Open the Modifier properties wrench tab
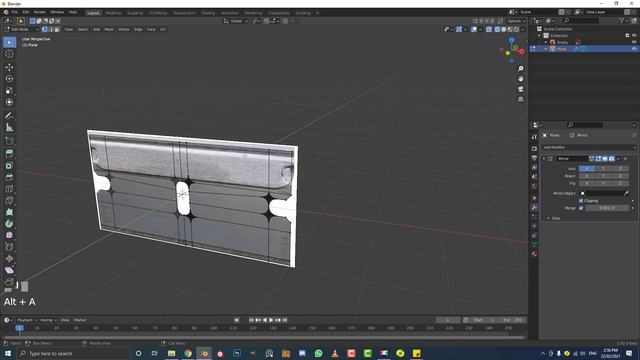The height and width of the screenshot is (360, 640). (x=534, y=207)
